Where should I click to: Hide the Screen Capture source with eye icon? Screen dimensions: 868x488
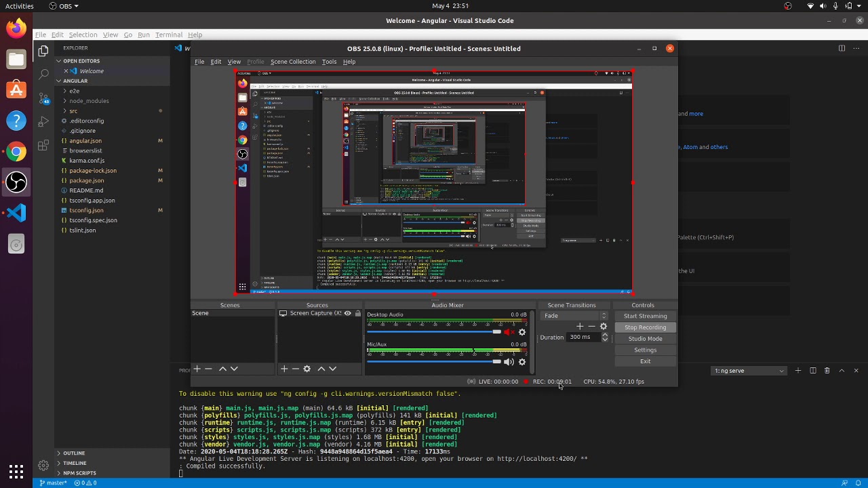tap(347, 313)
